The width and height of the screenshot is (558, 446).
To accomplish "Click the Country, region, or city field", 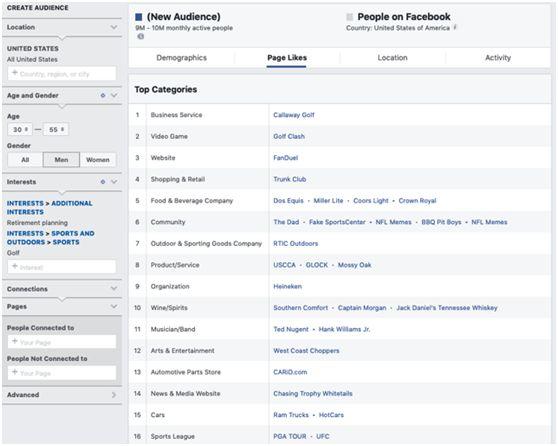I will pos(62,74).
